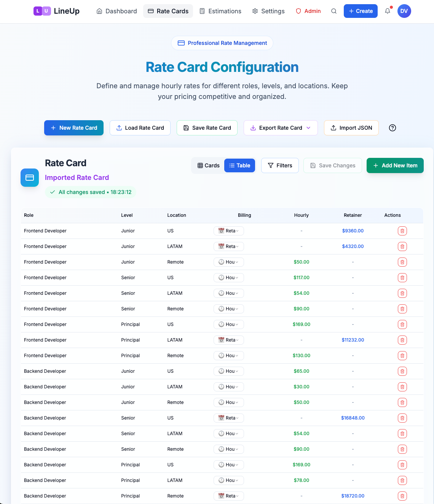This screenshot has height=504, width=434.
Task: Delete the Frontend Developer Junior US row
Action: click(x=402, y=231)
